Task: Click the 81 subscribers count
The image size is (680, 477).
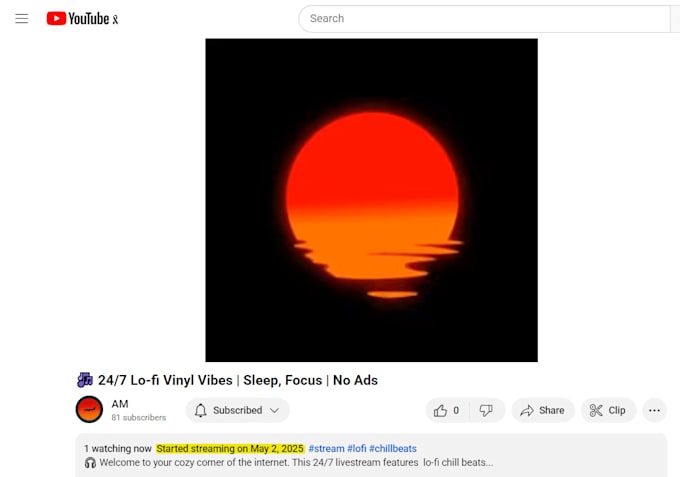Action: point(139,418)
